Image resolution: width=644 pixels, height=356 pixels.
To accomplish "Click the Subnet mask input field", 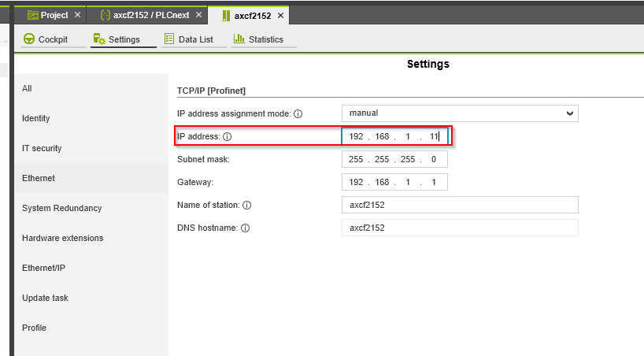I will 394,159.
